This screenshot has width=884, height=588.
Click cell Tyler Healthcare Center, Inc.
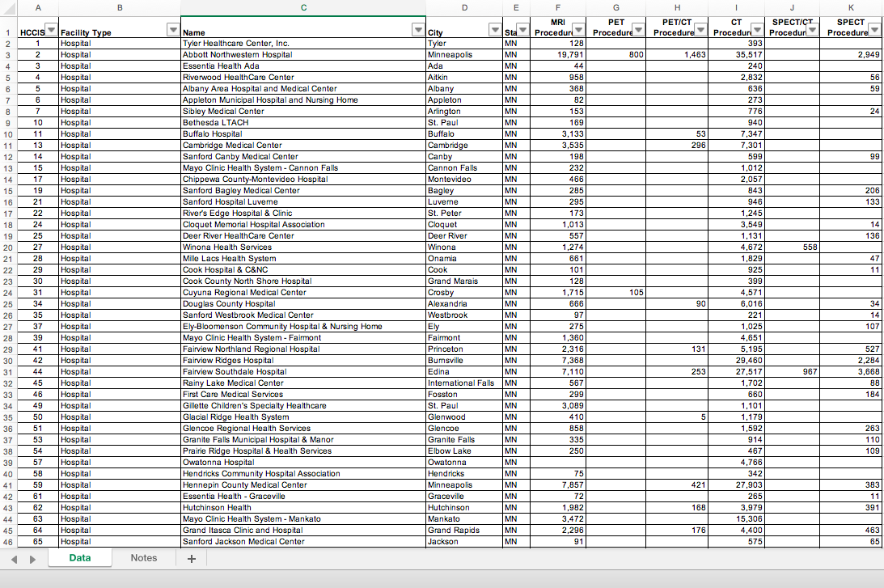[x=303, y=44]
